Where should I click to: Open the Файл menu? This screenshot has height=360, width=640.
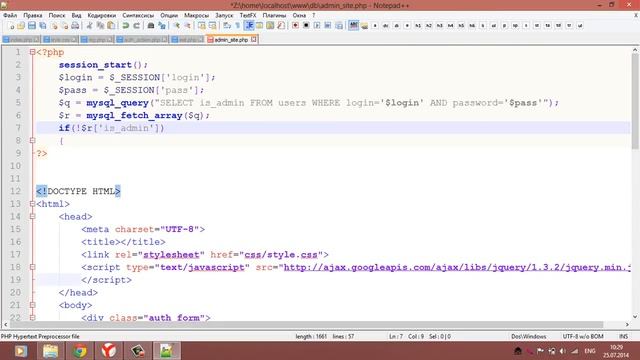click(x=10, y=16)
